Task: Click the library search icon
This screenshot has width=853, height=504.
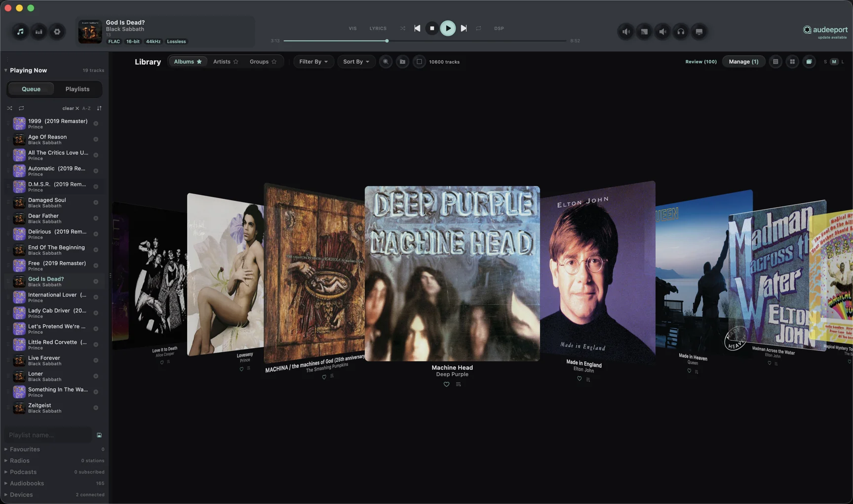Action: coord(386,62)
